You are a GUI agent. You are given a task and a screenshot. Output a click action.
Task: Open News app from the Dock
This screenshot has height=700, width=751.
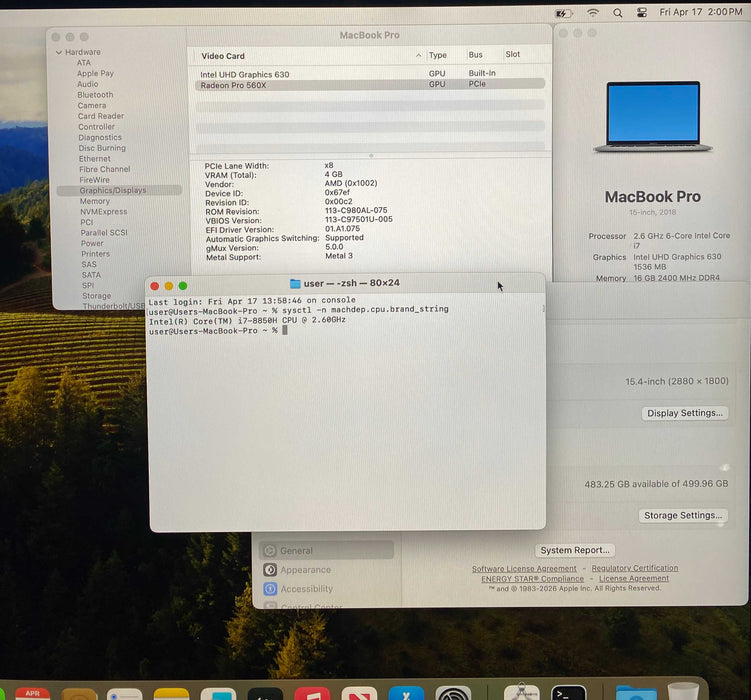[x=359, y=694]
